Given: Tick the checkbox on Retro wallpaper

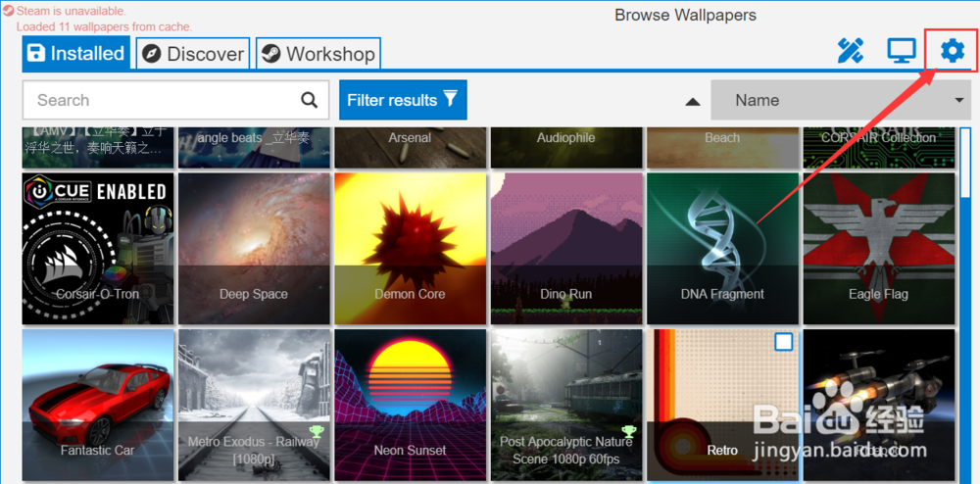Looking at the screenshot, I should 784,342.
